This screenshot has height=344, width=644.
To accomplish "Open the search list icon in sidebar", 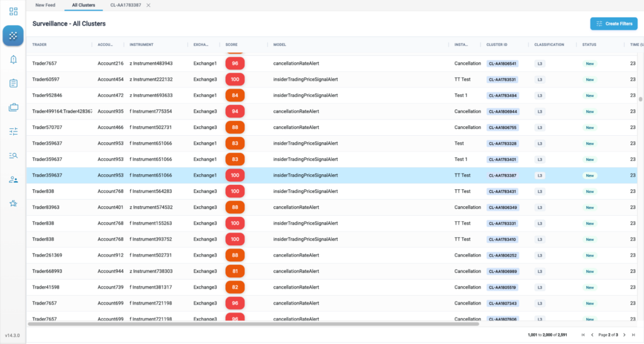I will [13, 155].
